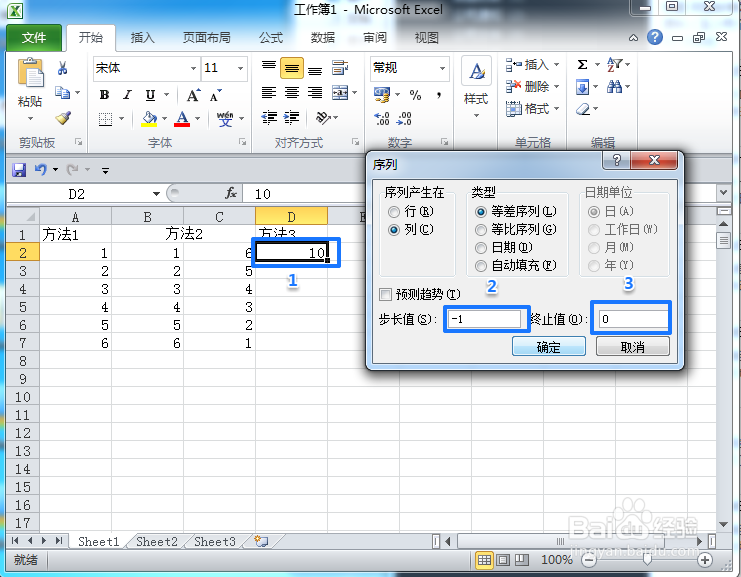Click 取消 button in dialog

point(633,347)
